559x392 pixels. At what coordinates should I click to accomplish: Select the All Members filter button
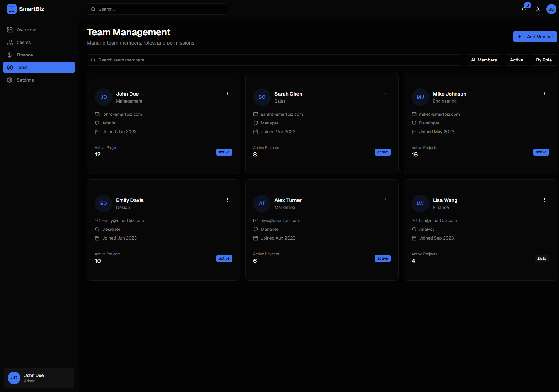(484, 60)
